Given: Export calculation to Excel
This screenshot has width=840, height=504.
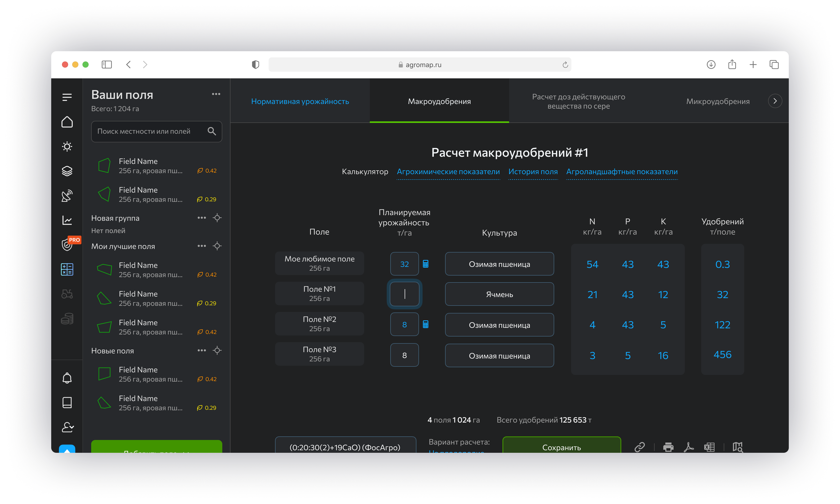Looking at the screenshot, I should 709,447.
